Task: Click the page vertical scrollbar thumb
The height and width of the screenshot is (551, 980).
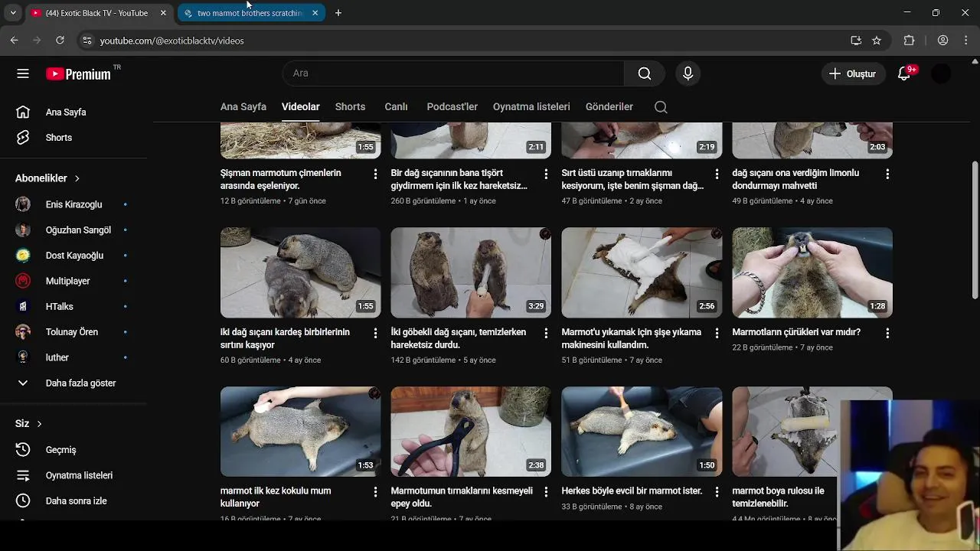Action: click(x=975, y=230)
